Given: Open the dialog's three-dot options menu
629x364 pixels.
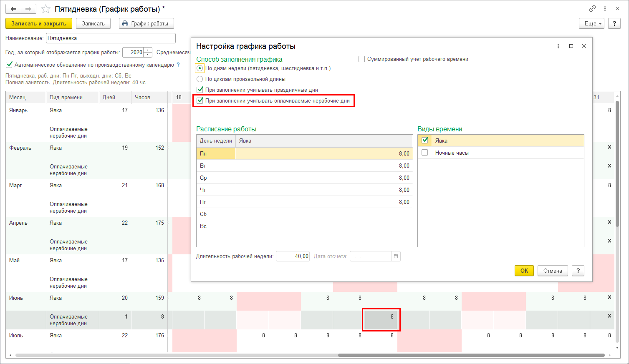Looking at the screenshot, I should click(x=558, y=46).
